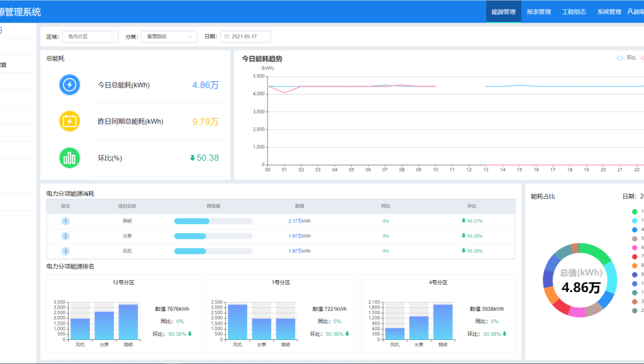Screen dimensions: 644x364
Task: Click rank 3 badge in 风机 row
Action: coord(65,251)
